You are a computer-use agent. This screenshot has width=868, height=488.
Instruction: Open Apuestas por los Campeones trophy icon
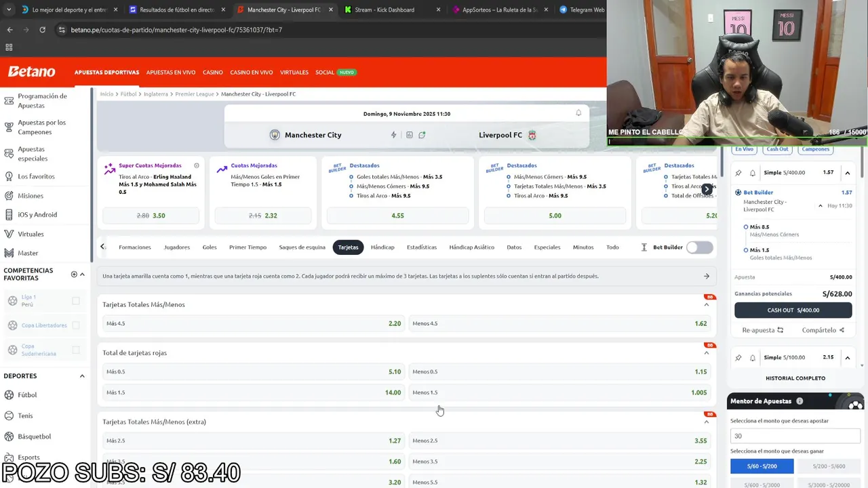pyautogui.click(x=9, y=127)
